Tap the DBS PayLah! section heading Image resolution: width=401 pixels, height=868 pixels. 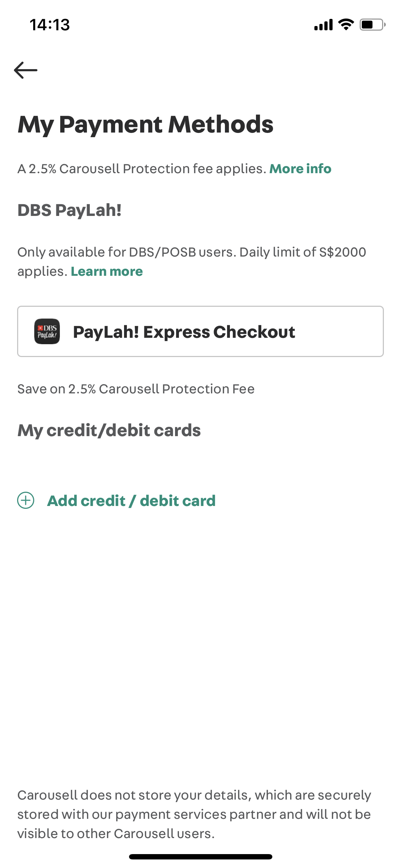tap(70, 210)
